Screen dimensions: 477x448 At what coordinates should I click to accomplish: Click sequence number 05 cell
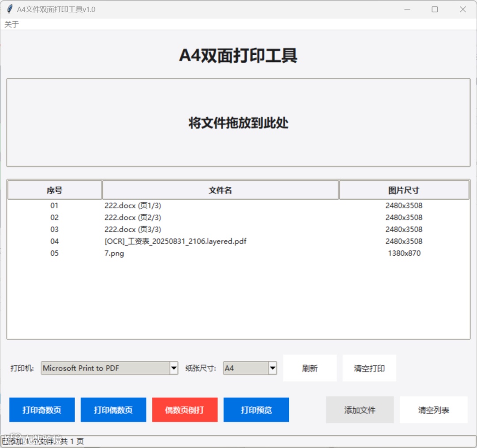point(54,253)
